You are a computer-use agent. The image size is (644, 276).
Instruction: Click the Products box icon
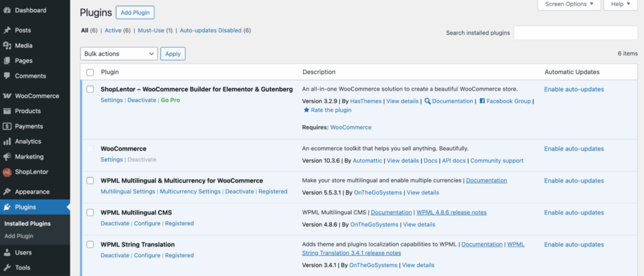coord(6,111)
